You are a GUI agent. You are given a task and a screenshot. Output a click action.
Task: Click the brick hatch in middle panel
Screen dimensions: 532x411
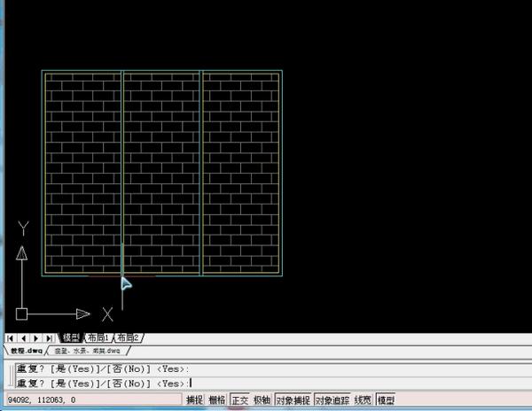[161, 173]
